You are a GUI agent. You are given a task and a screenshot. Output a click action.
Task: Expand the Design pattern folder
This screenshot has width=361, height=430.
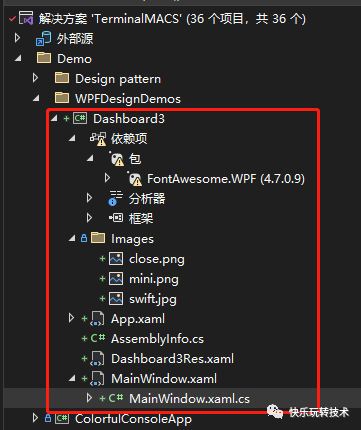35,78
